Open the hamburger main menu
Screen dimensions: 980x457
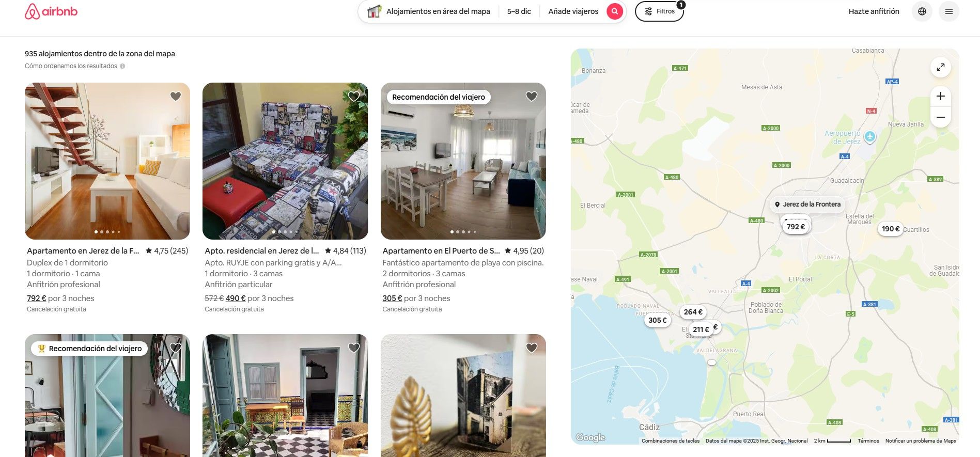[949, 11]
